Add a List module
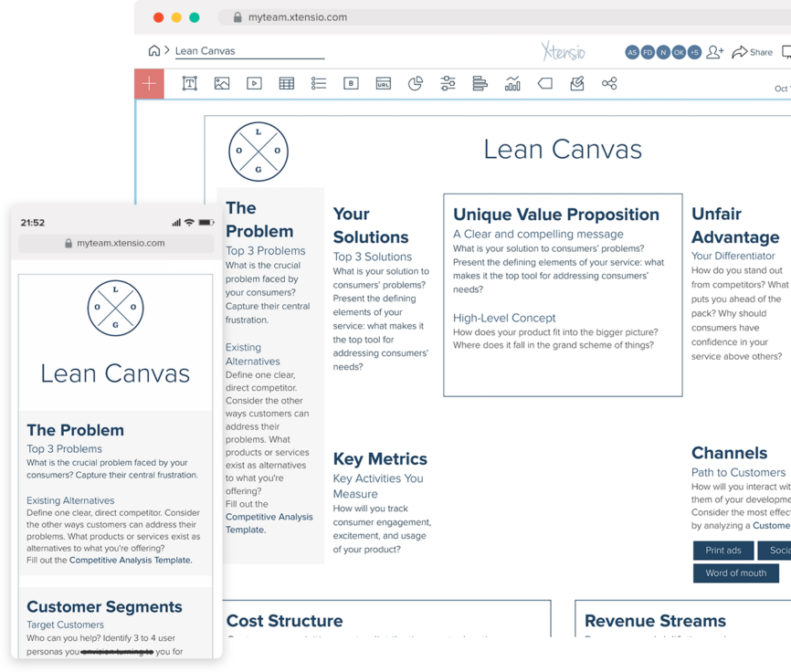 (319, 83)
